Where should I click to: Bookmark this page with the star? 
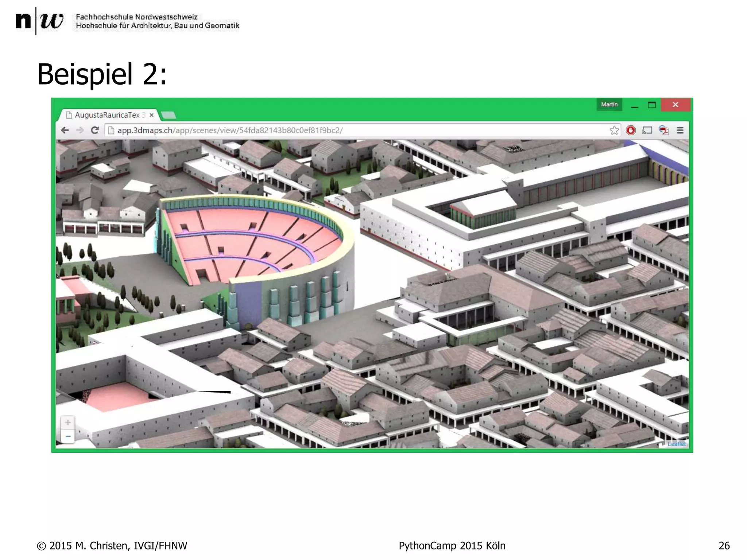pyautogui.click(x=614, y=131)
